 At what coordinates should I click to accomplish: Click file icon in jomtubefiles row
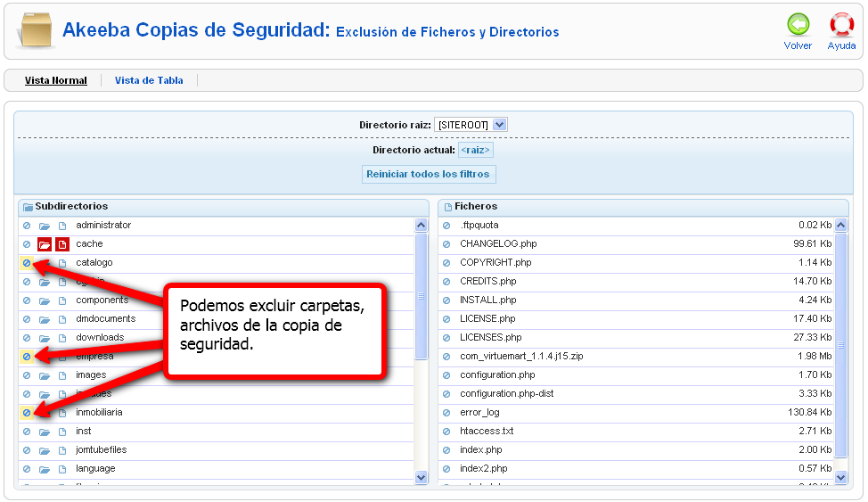point(62,451)
